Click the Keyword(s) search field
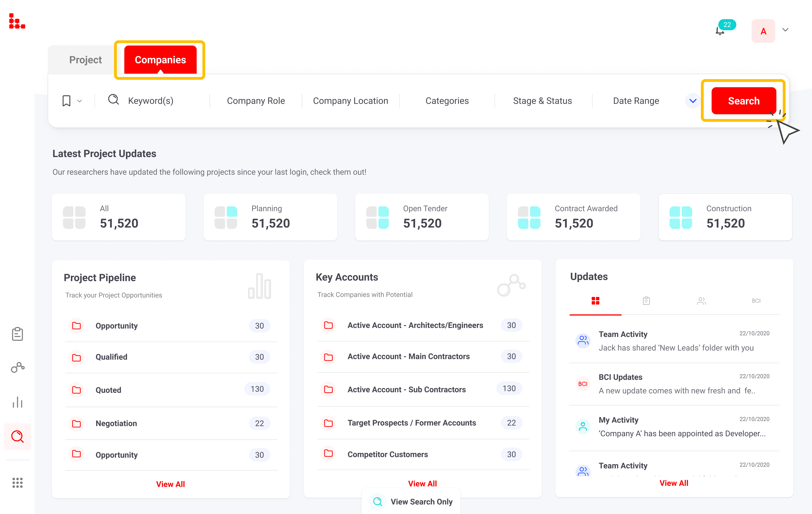Screen dimensions: 812x514 pyautogui.click(x=150, y=101)
